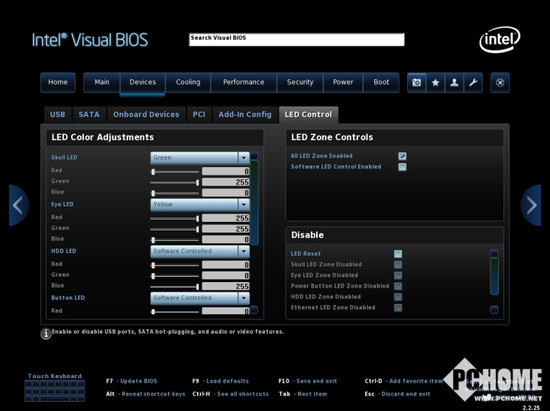Open favorites with the star icon
This screenshot has height=411, width=550.
click(435, 82)
